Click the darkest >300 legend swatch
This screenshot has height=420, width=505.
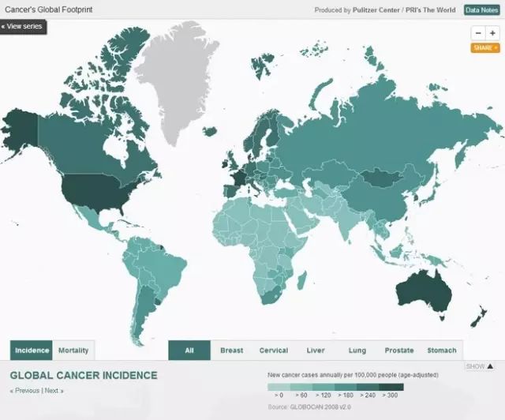point(392,387)
